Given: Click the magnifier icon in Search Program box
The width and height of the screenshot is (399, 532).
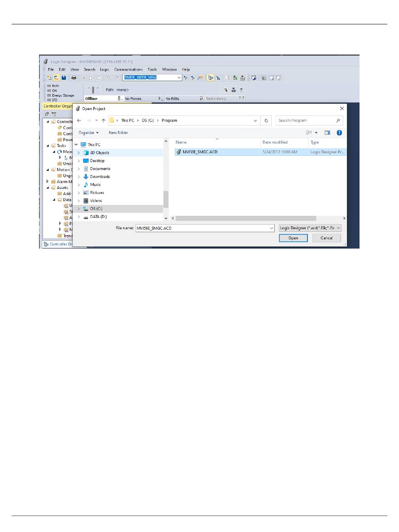Looking at the screenshot, I should pyautogui.click(x=338, y=121).
